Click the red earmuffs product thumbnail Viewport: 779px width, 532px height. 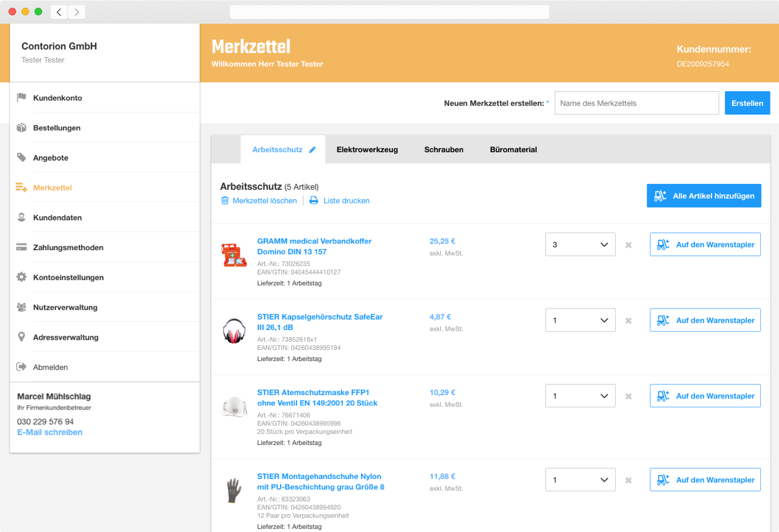(x=234, y=331)
